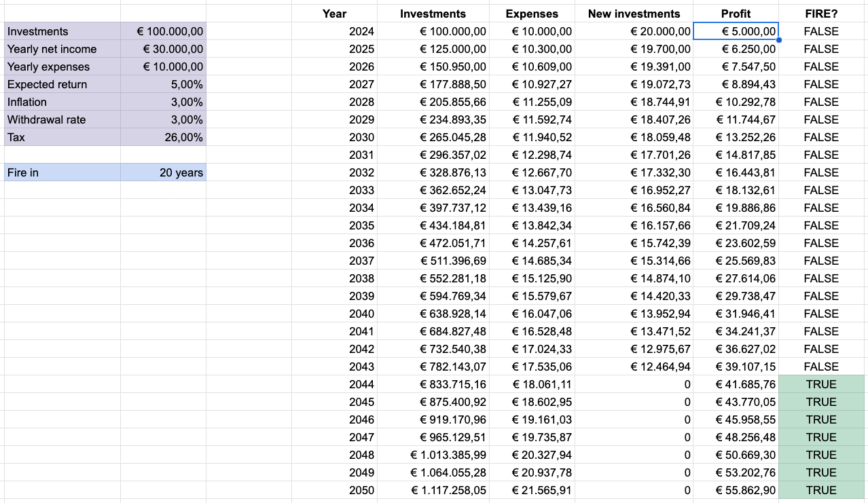Click the investments value € 1.013.385,99

point(448,455)
